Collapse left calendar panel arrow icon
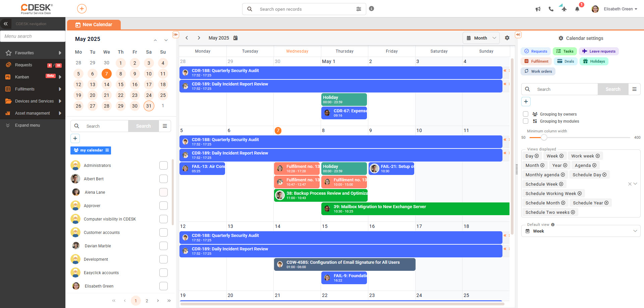Image resolution: width=644 pixels, height=308 pixels. point(175,35)
